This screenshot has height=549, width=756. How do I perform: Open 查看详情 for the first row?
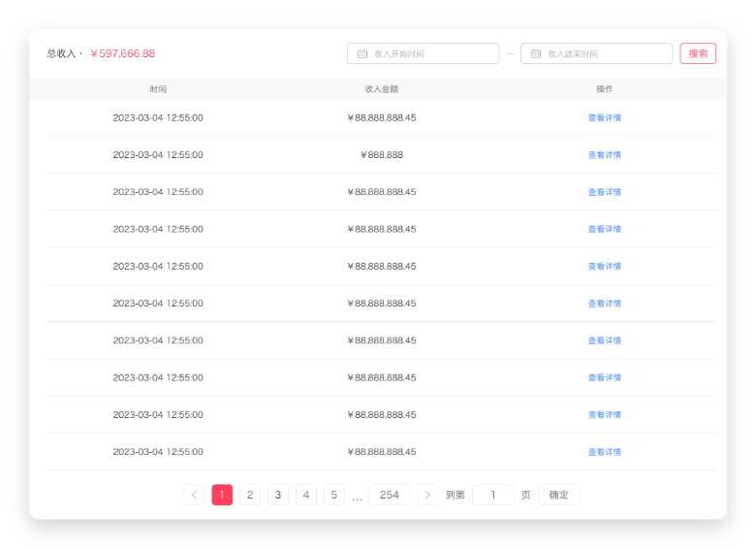tap(604, 117)
